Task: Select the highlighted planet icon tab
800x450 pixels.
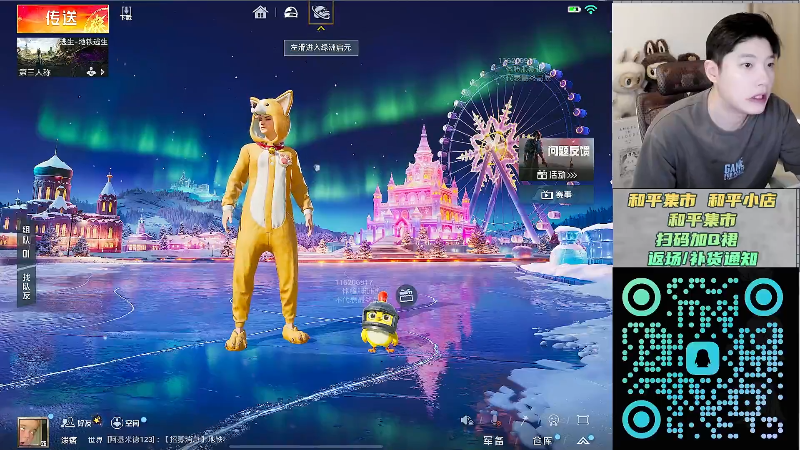Action: [321, 12]
